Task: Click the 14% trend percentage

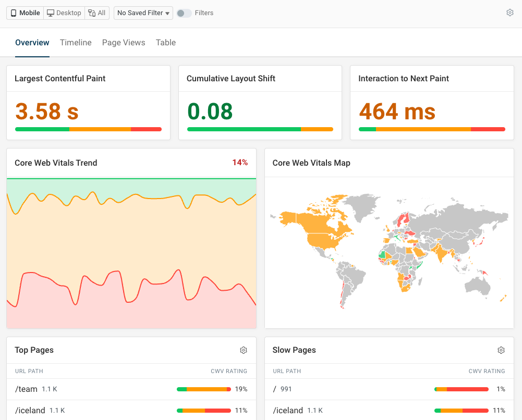Action: (x=240, y=162)
